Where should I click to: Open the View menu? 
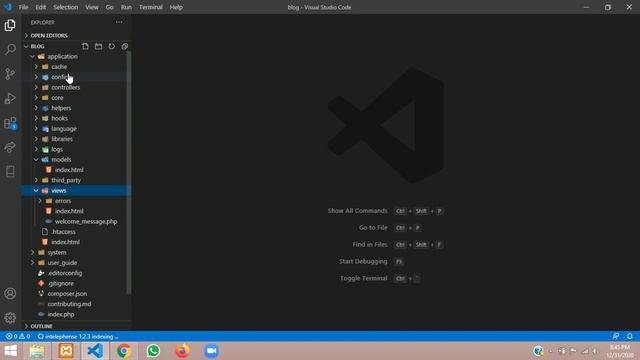point(91,7)
